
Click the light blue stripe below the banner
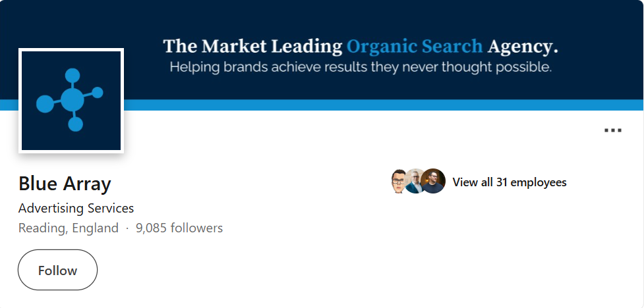coord(384,105)
